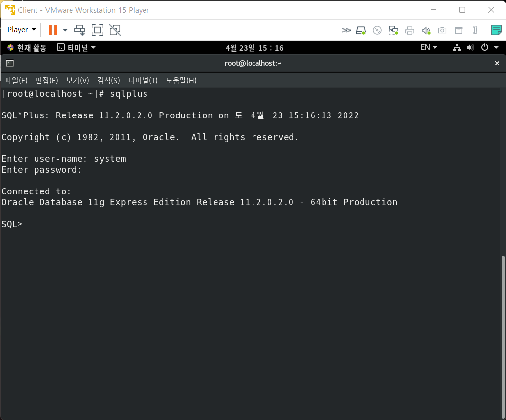
Task: Click the GNOME volume speaker icon
Action: [x=470, y=48]
